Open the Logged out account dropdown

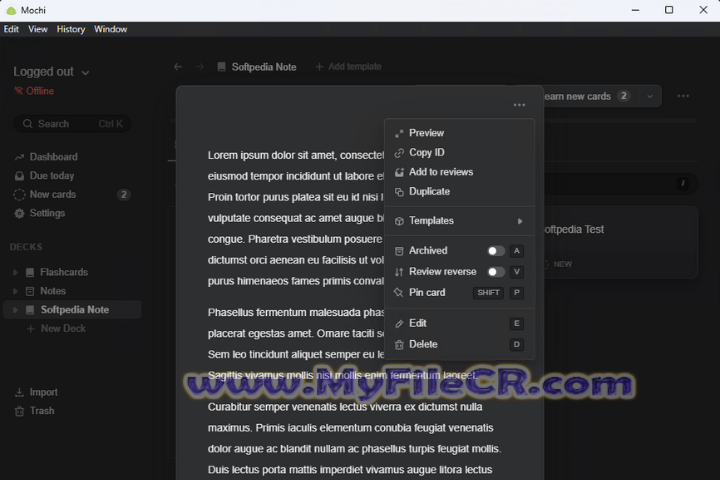[51, 72]
